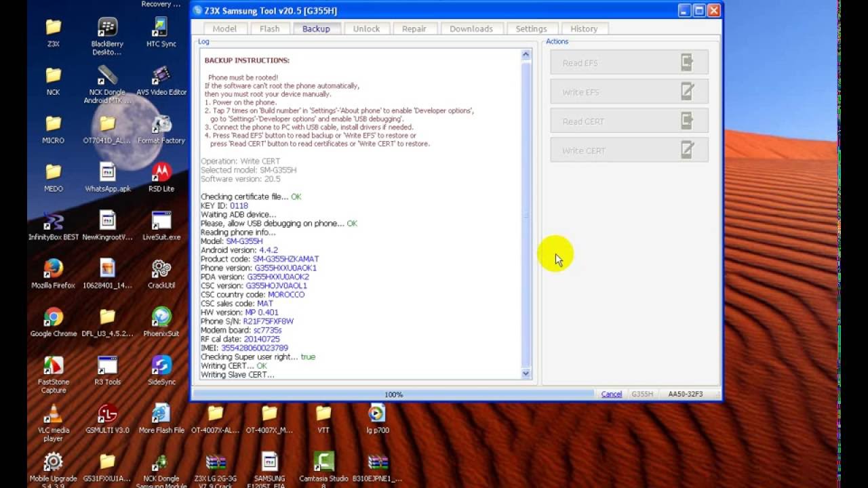This screenshot has width=868, height=488.
Task: Launch Camtasia Studio 8
Action: pos(323,468)
